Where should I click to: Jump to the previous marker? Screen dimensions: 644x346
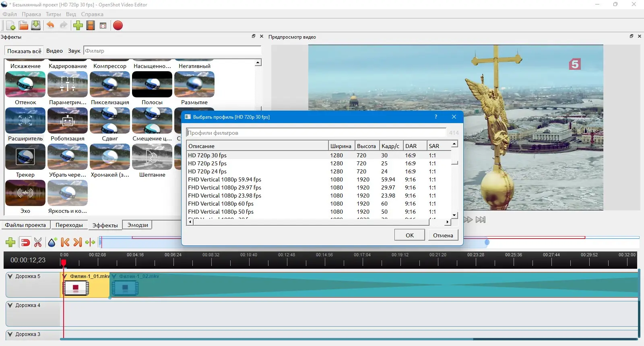(x=65, y=242)
